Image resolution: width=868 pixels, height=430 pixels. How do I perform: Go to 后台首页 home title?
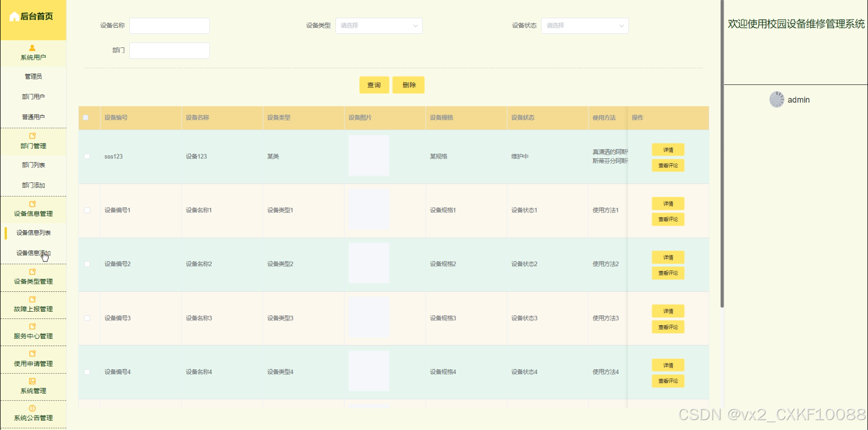pos(37,17)
